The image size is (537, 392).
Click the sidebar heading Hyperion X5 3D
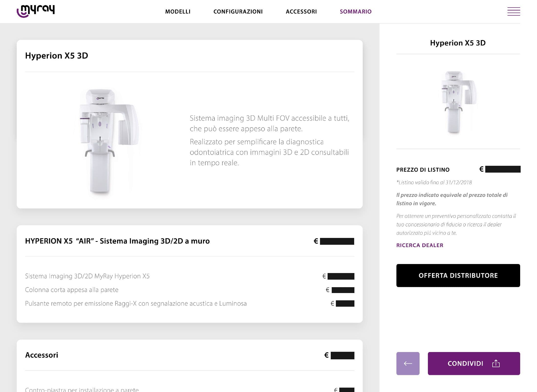pyautogui.click(x=458, y=43)
